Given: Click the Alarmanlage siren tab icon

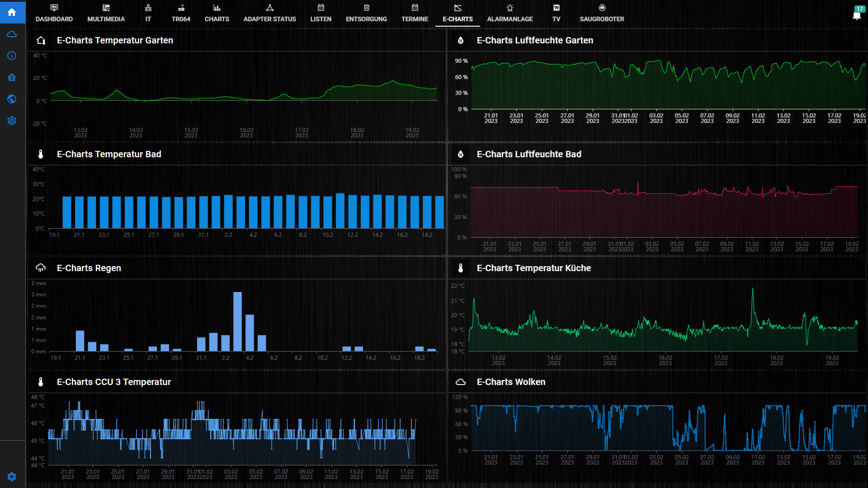Looking at the screenshot, I should [510, 8].
